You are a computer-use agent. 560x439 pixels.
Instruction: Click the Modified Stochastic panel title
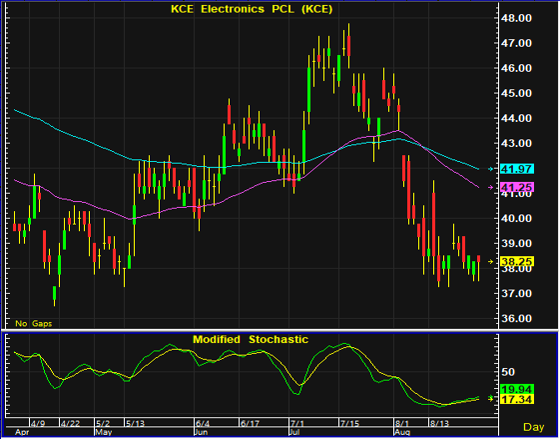pos(250,339)
